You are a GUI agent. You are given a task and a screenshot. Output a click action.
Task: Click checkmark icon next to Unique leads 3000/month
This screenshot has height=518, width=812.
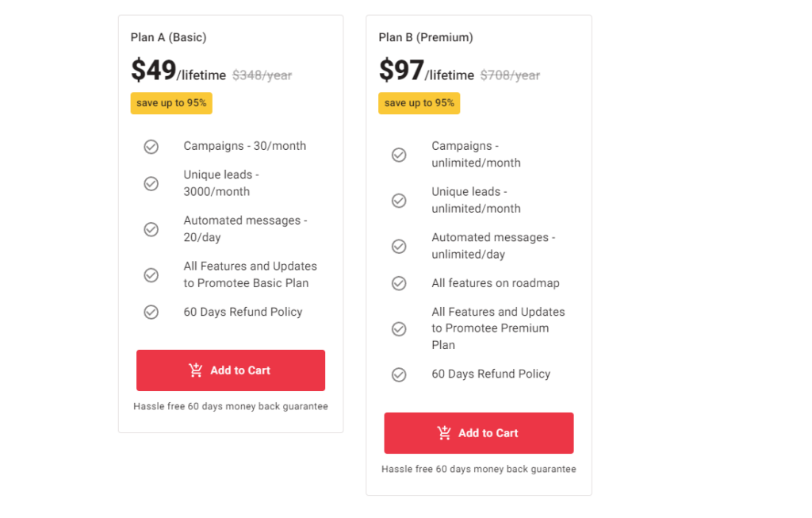151,183
